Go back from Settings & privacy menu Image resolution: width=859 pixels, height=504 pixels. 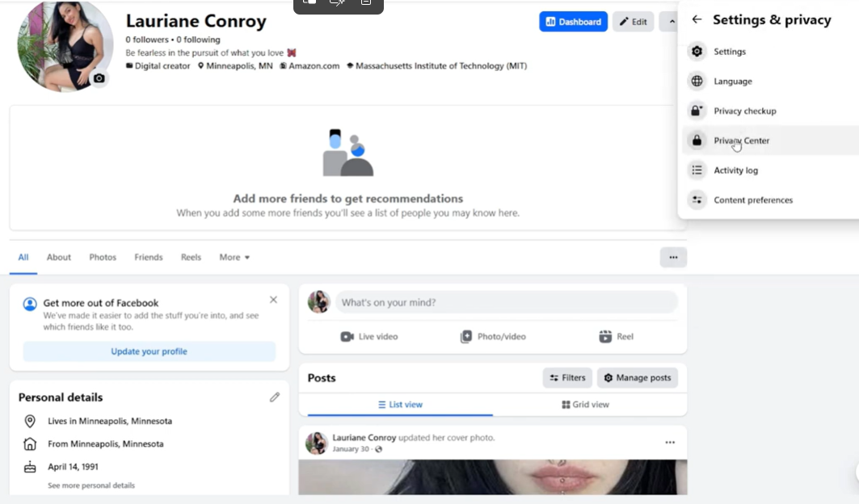click(x=697, y=19)
